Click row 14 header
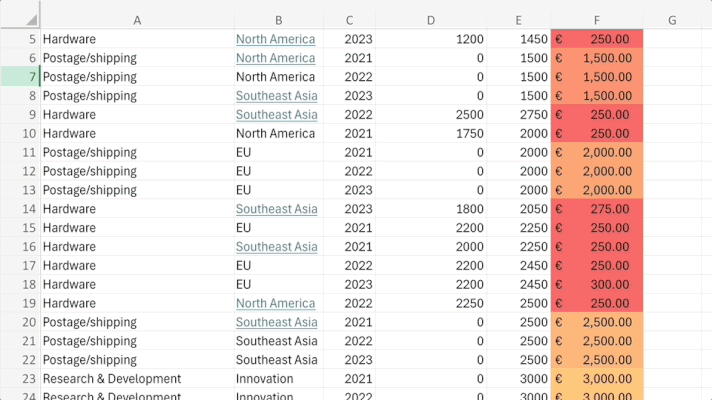The image size is (712, 400). tap(20, 209)
